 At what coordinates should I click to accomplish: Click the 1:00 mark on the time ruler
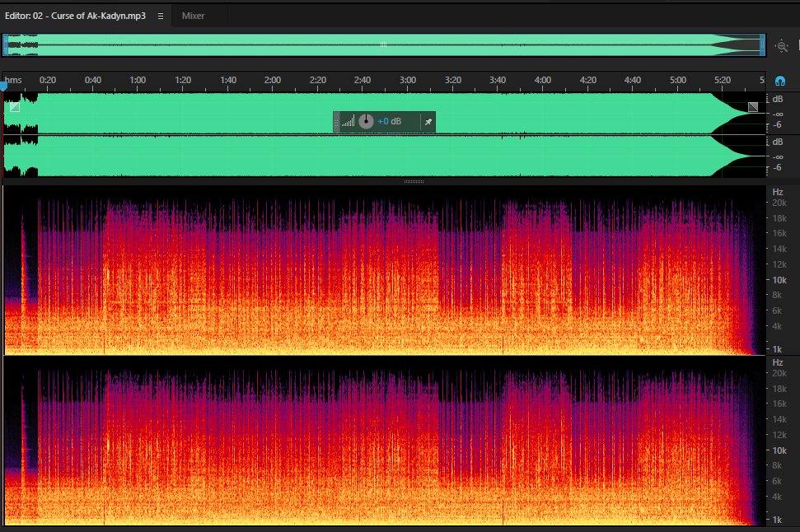(138, 80)
